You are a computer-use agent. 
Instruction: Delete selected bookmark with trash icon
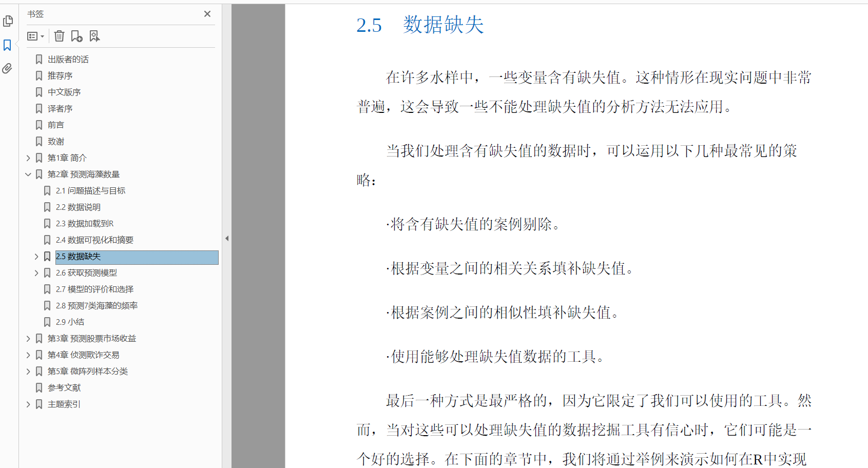coord(59,36)
